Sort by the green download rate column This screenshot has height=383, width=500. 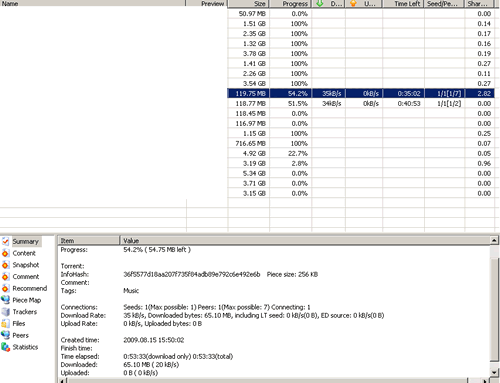tap(328, 4)
